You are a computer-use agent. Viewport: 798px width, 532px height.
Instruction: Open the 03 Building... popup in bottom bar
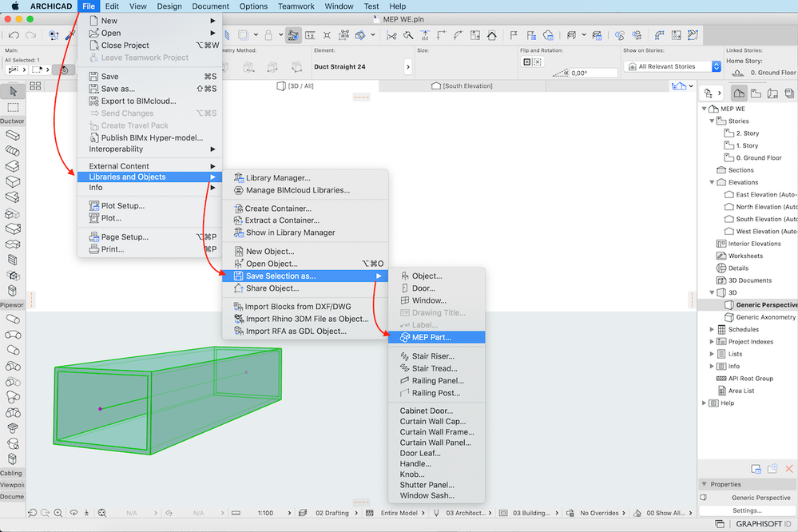click(x=530, y=513)
